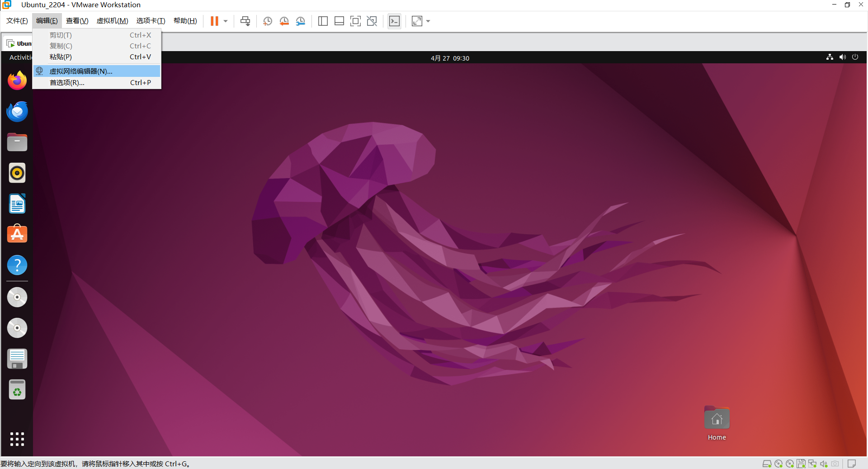868x469 pixels.
Task: Revert virtual machine to previous snapshot
Action: 284,21
